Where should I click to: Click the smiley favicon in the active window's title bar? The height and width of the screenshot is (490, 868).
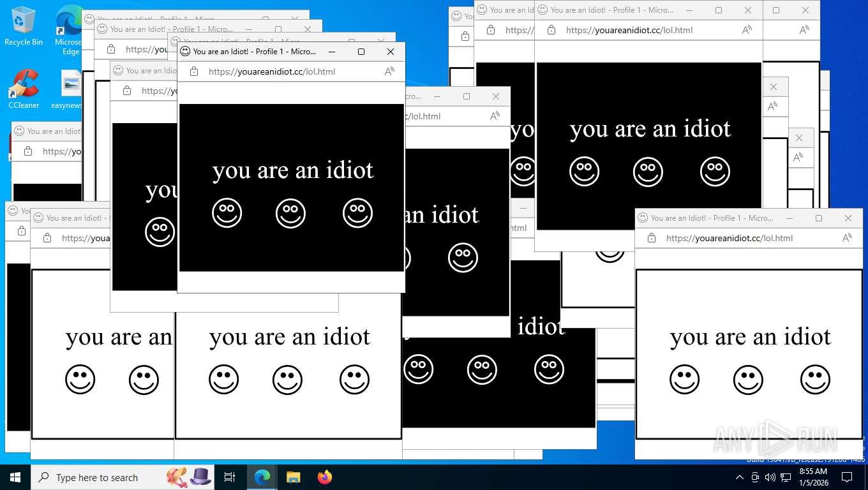tap(186, 52)
